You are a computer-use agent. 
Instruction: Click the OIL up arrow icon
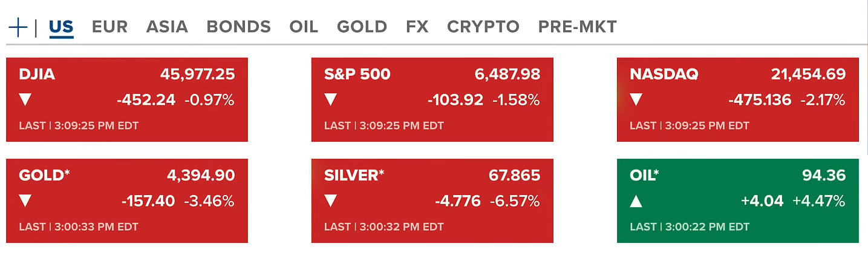(636, 201)
